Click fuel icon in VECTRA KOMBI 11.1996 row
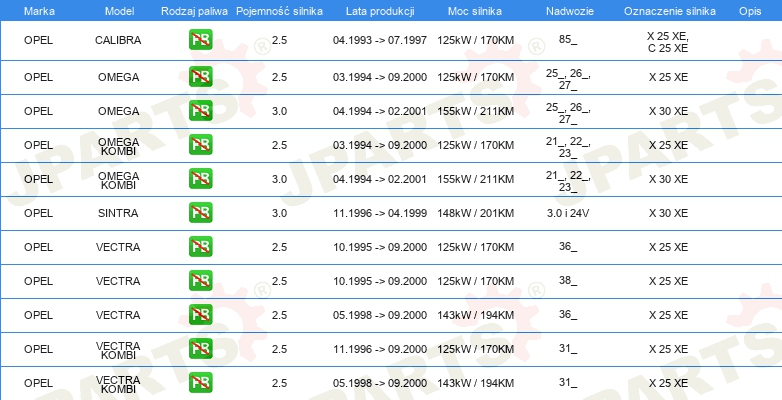The height and width of the screenshot is (400, 782). [200, 348]
